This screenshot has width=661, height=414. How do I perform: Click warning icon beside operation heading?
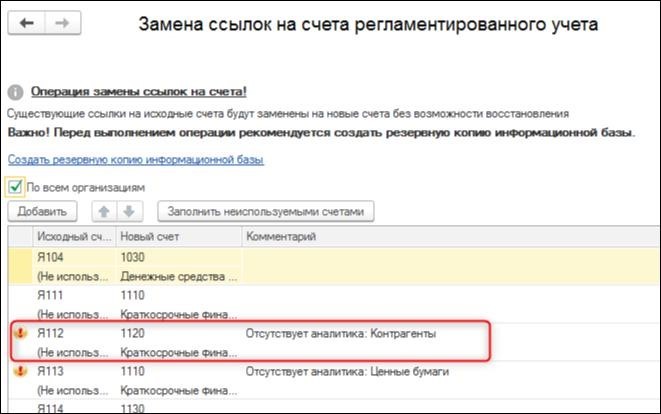(x=14, y=90)
